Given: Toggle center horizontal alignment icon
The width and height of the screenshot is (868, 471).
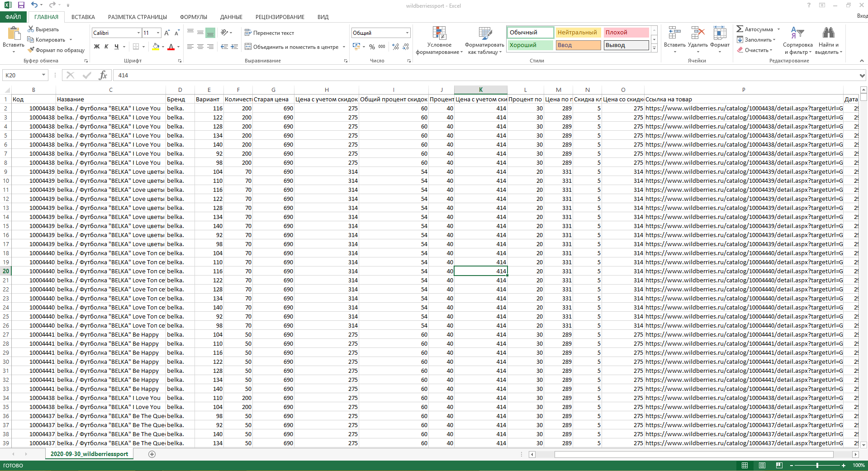Looking at the screenshot, I should (x=200, y=47).
